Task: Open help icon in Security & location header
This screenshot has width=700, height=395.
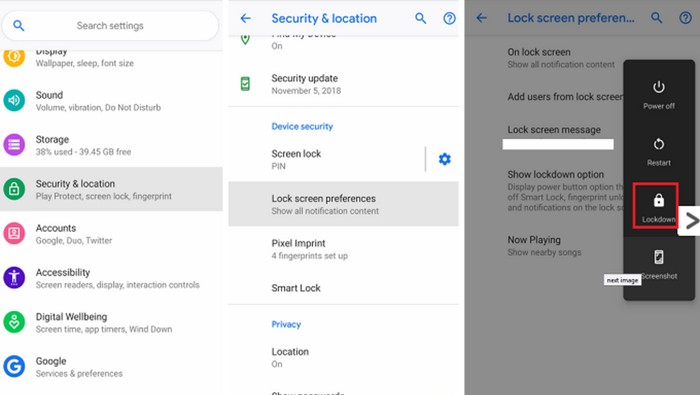Action: (x=449, y=18)
